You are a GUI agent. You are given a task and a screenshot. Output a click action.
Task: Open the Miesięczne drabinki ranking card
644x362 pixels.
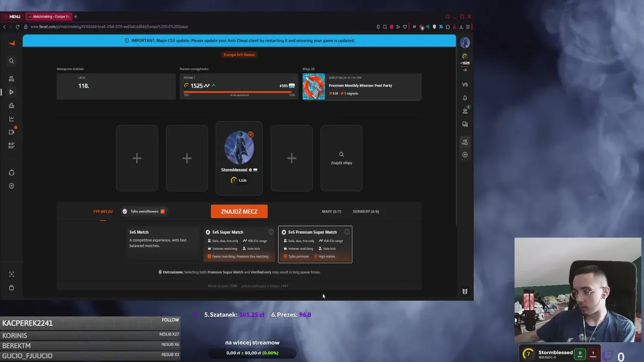[x=116, y=86]
